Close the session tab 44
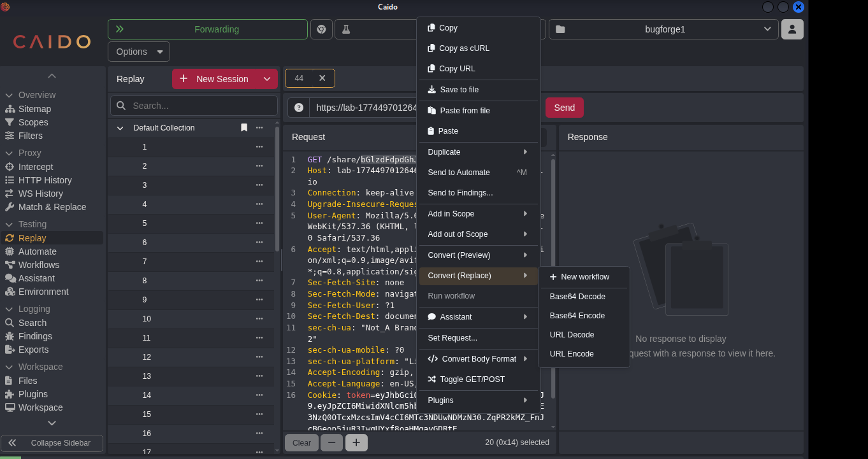This screenshot has height=459, width=868. (x=322, y=78)
